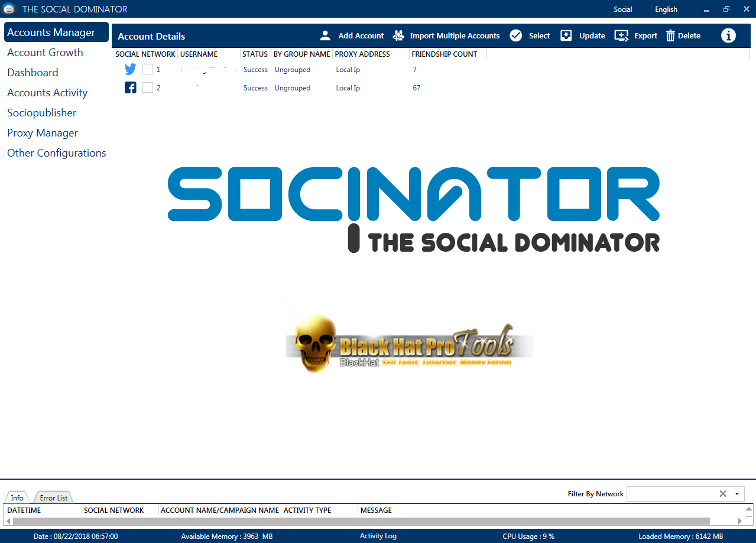Clear the Filter By Network field with X
Screen dimensions: 756x543
tap(722, 493)
